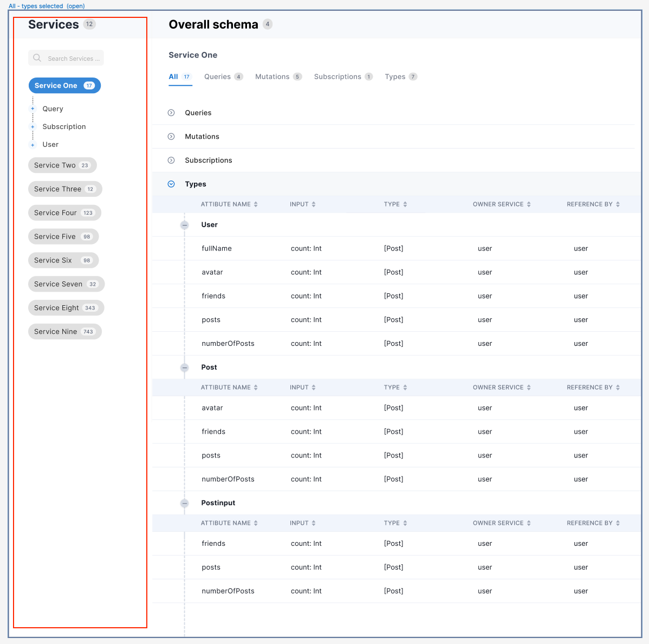Click the plus icon beside User
This screenshot has width=649, height=644.
34,144
